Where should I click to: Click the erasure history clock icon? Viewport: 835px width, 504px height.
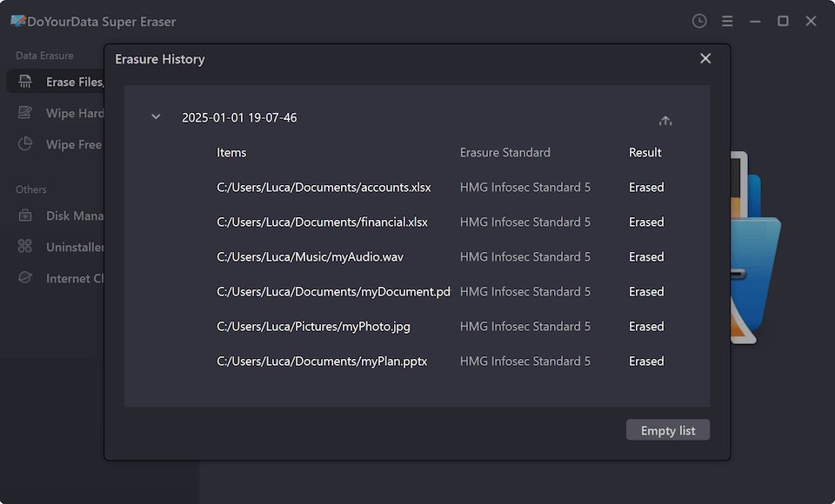(699, 21)
